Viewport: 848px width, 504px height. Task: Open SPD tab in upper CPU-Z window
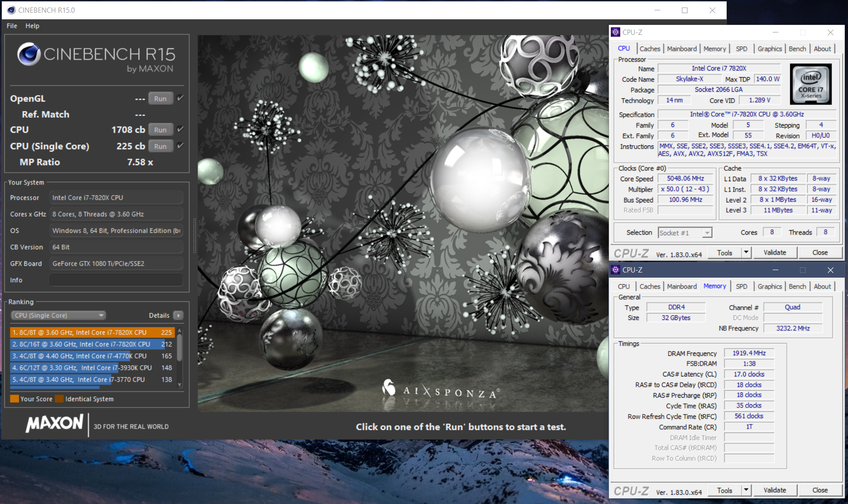point(742,48)
